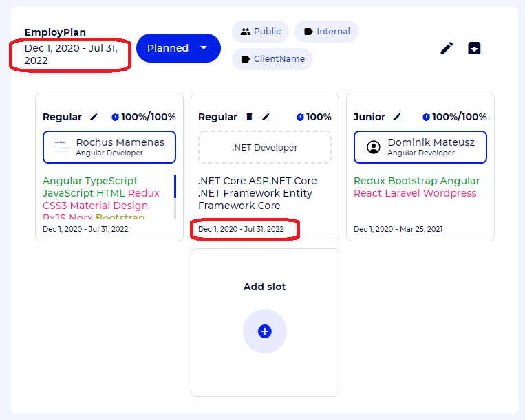
Task: Click the EmployPlan project title
Action: tap(55, 32)
